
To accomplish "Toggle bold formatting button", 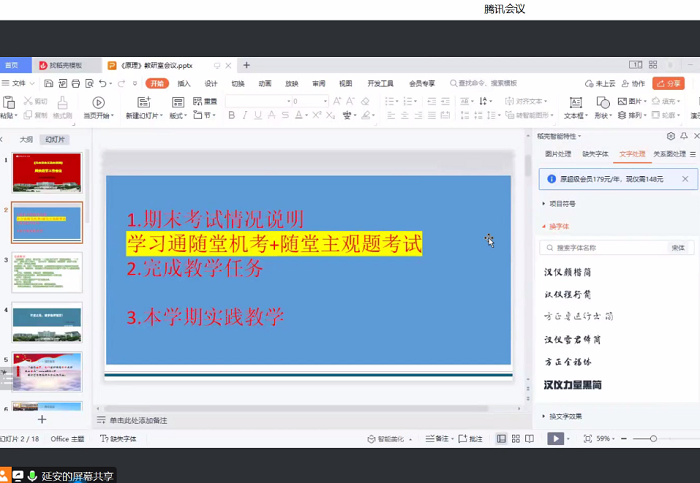I will [x=231, y=115].
